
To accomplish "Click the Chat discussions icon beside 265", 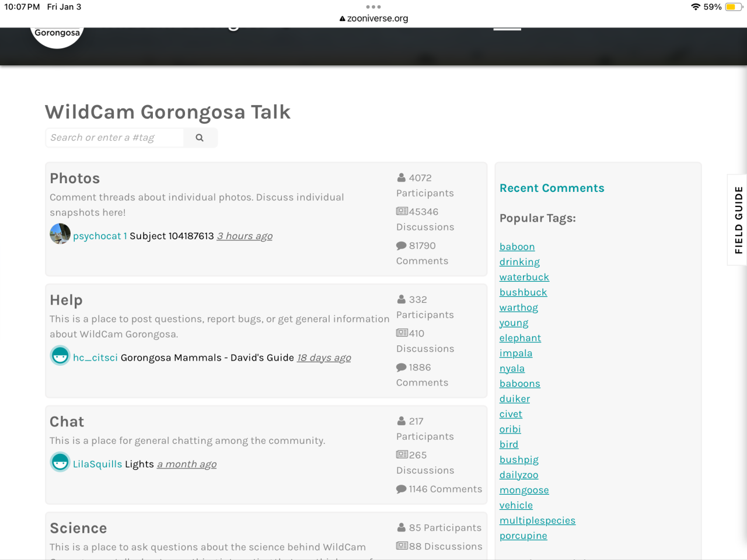I will 402,454.
